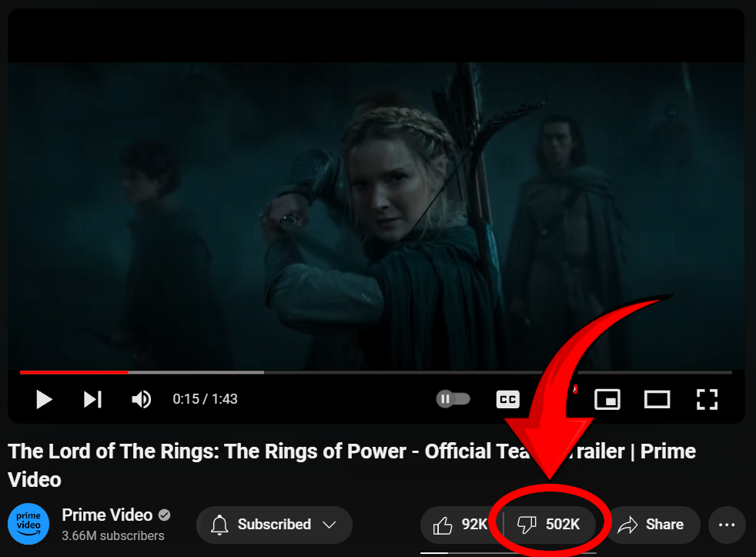The image size is (756, 557).
Task: Open the three-dot more actions menu
Action: pos(727,525)
